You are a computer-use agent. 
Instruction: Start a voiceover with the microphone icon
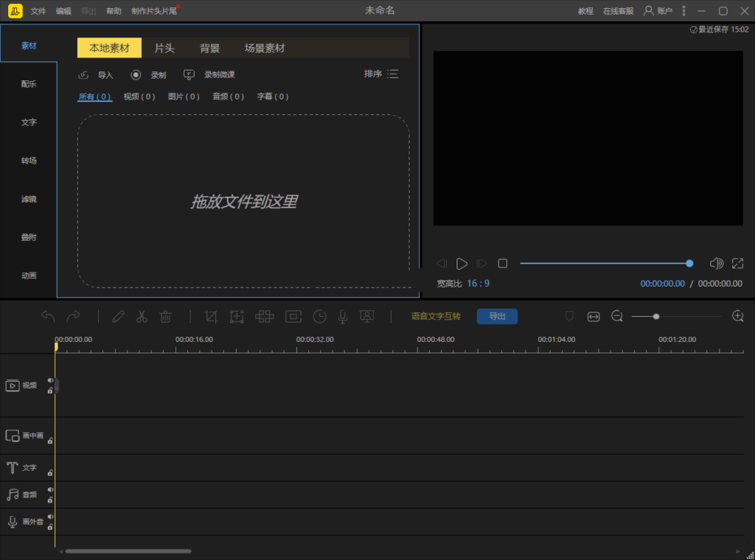point(342,316)
